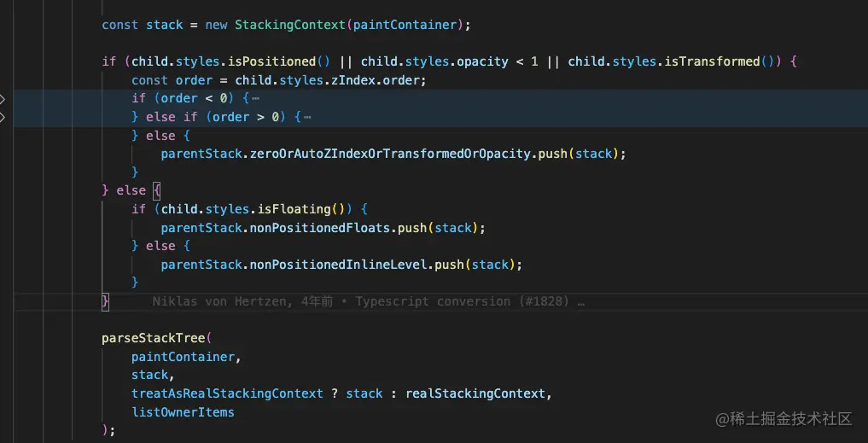
Task: Click the 'stack' variable in 'const stack' declaration
Action: (x=165, y=25)
